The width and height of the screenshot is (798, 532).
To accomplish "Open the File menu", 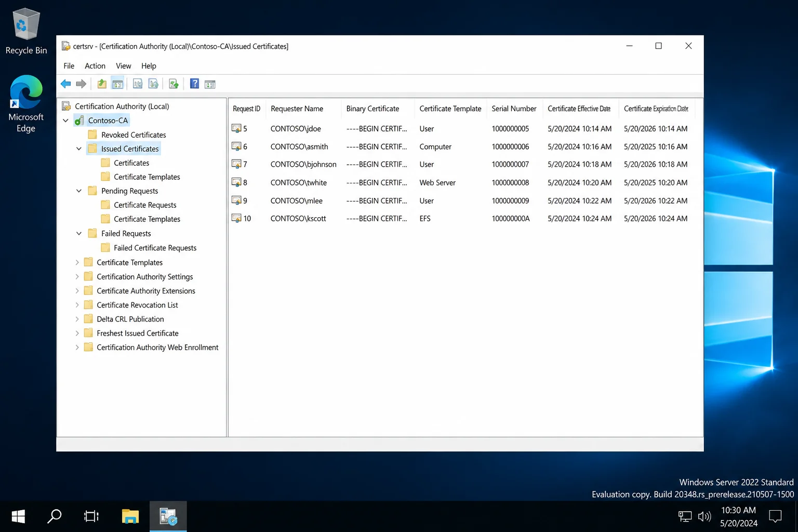I will tap(69, 66).
